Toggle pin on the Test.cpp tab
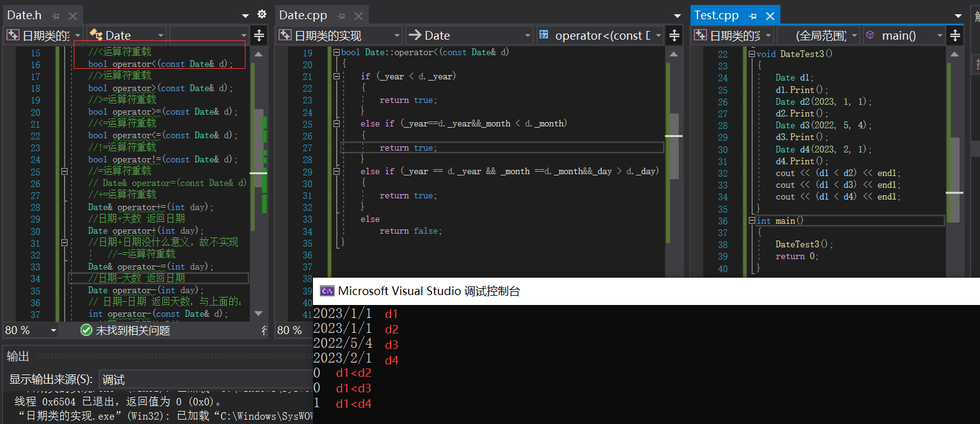Screen dimensions: 980x424 pyautogui.click(x=753, y=15)
